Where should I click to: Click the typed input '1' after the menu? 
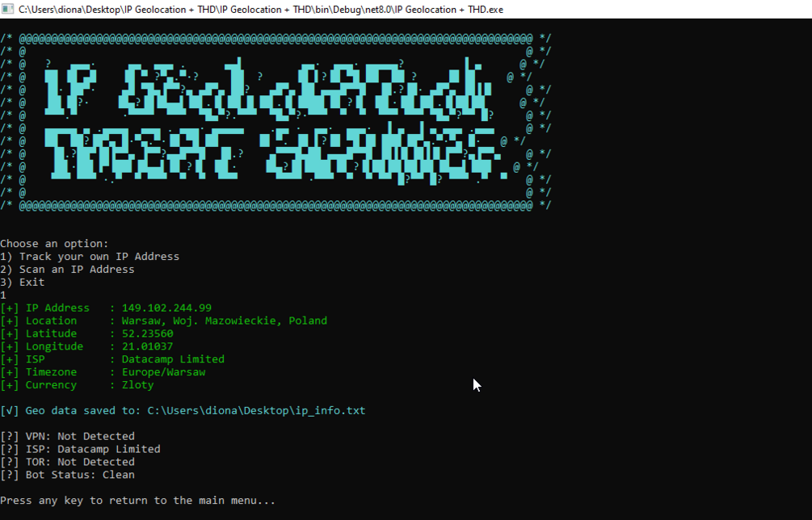tap(3, 296)
